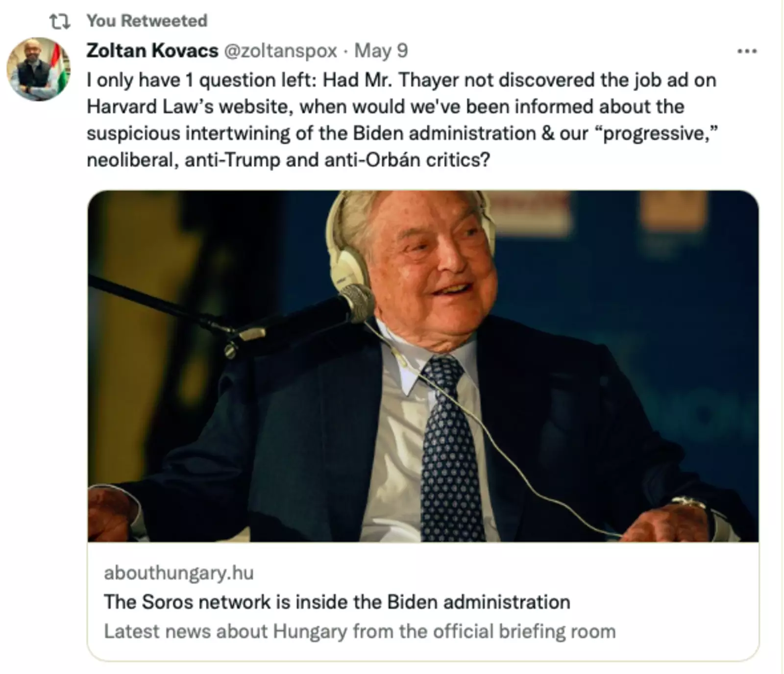This screenshot has width=784, height=674.
Task: Click the "You Retweeted" label
Action: coord(147,21)
